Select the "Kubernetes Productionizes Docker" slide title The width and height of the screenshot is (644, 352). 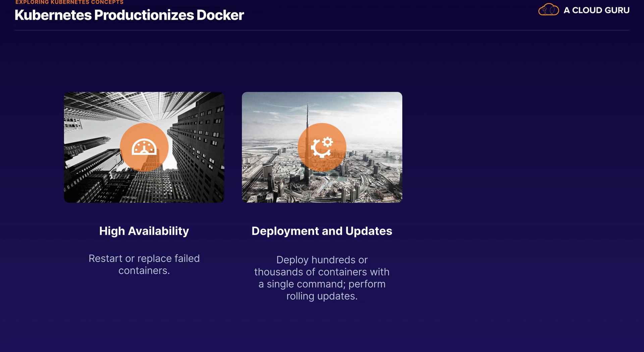[x=129, y=15]
